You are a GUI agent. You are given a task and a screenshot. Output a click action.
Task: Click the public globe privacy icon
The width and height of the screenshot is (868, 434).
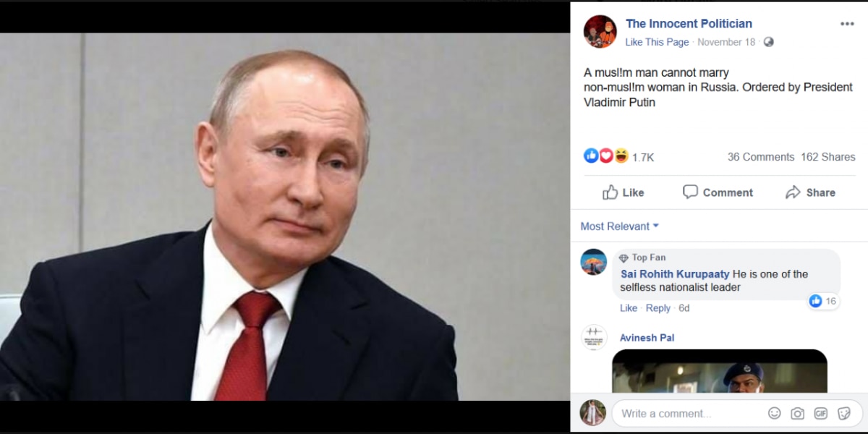click(768, 42)
